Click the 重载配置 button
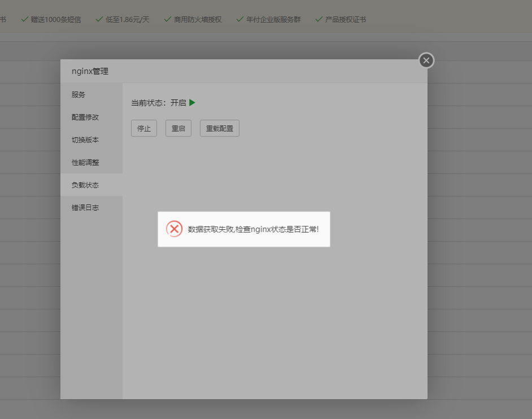532x419 pixels. coord(220,128)
